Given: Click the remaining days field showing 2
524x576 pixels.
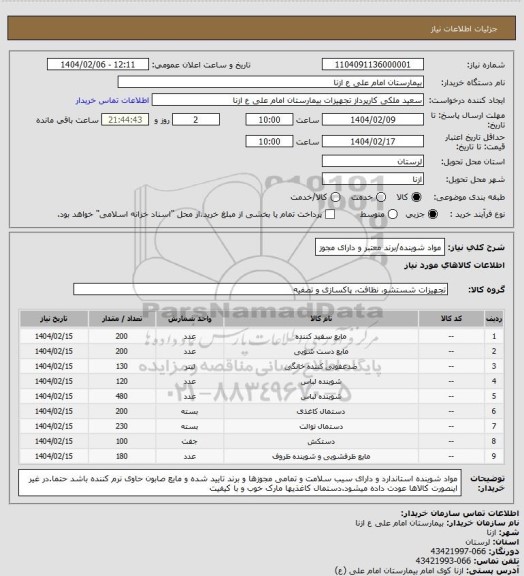Looking at the screenshot, I should [x=196, y=120].
